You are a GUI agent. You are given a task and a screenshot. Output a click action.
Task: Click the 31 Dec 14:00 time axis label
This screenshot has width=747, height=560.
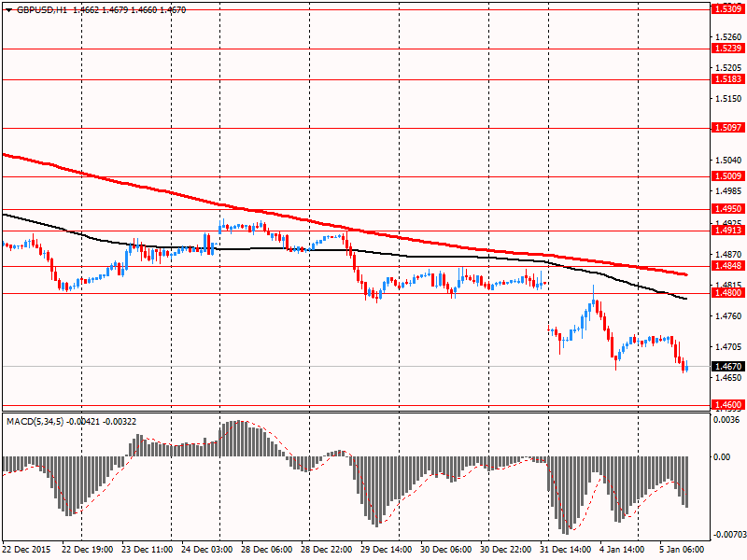[x=566, y=549]
